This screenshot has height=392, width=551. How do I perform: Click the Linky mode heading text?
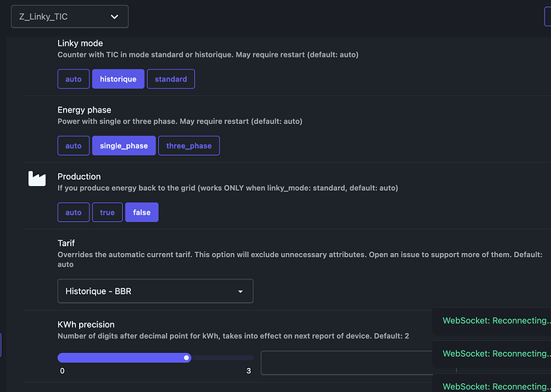[80, 43]
